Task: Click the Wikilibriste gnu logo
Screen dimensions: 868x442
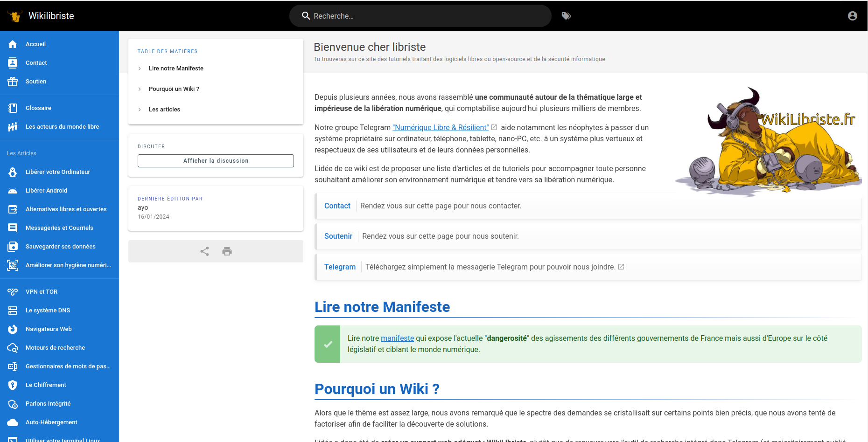Action: click(x=15, y=16)
